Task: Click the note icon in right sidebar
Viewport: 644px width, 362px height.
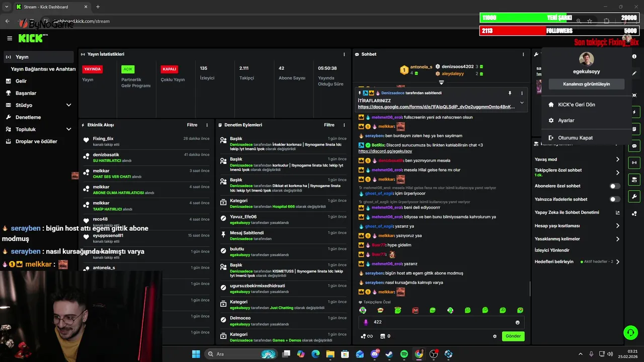Action: (634, 129)
